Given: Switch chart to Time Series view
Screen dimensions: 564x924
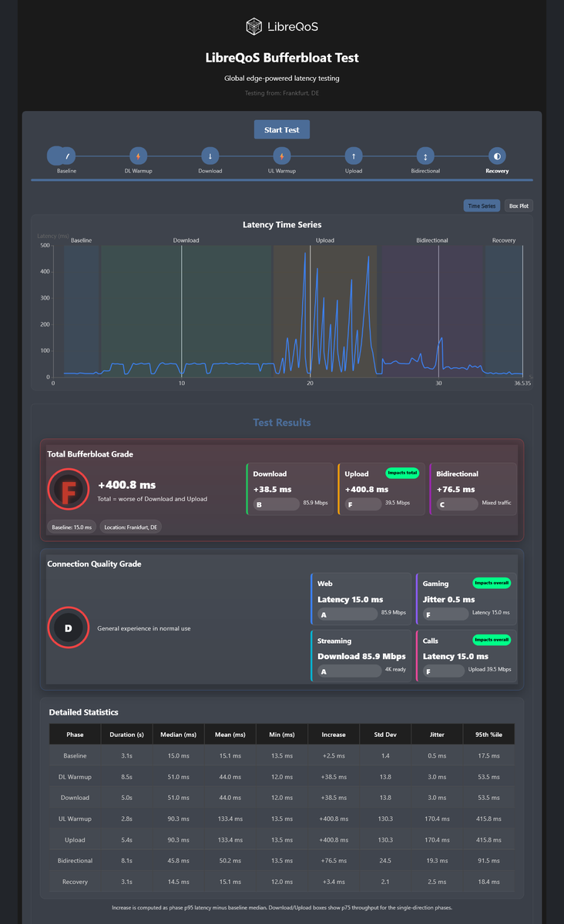Looking at the screenshot, I should coord(482,206).
